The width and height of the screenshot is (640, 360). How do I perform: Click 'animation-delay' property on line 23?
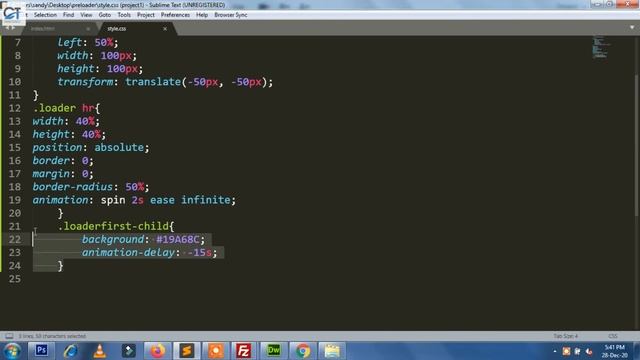(x=128, y=253)
